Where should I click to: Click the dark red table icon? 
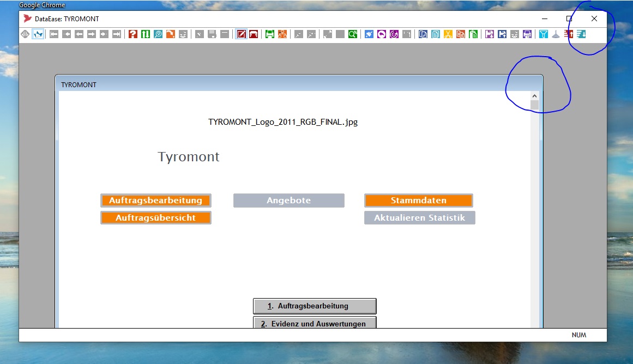coord(254,34)
